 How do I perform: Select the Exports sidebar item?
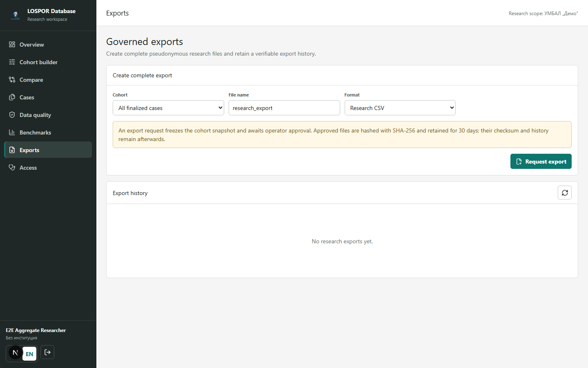(x=48, y=150)
